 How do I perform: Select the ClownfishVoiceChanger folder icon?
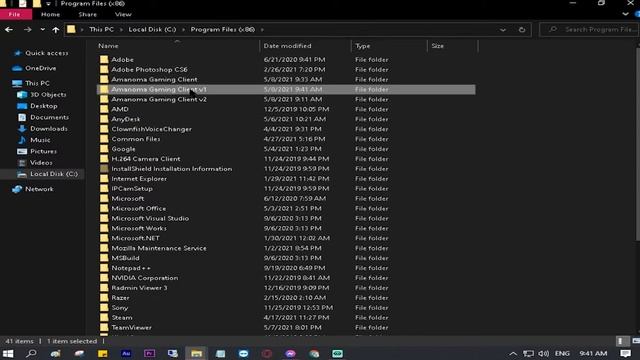104,129
